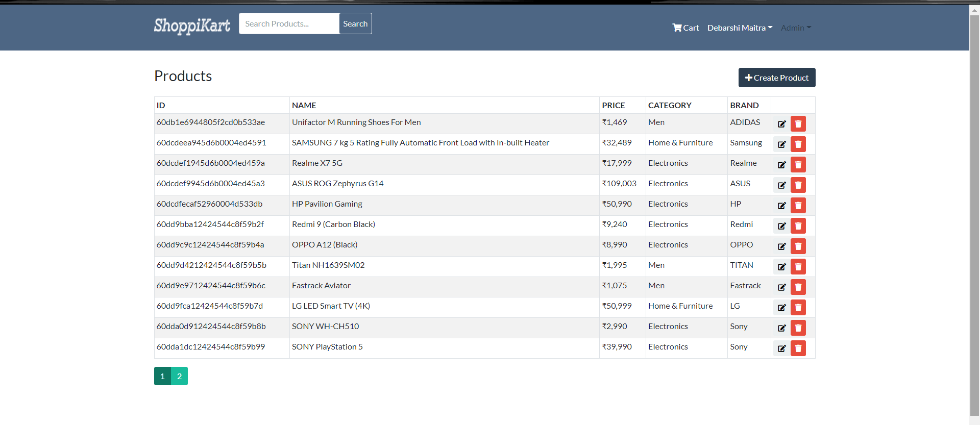This screenshot has height=425, width=980.
Task: Delete the SONY WH-CH510 product
Action: (798, 328)
